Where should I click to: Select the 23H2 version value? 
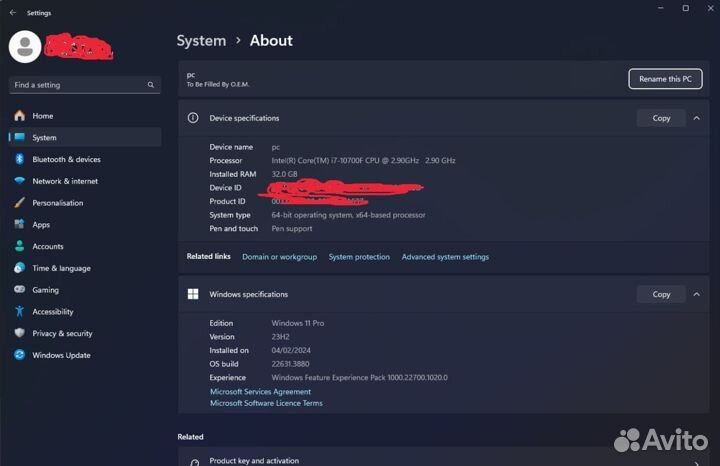pos(280,337)
